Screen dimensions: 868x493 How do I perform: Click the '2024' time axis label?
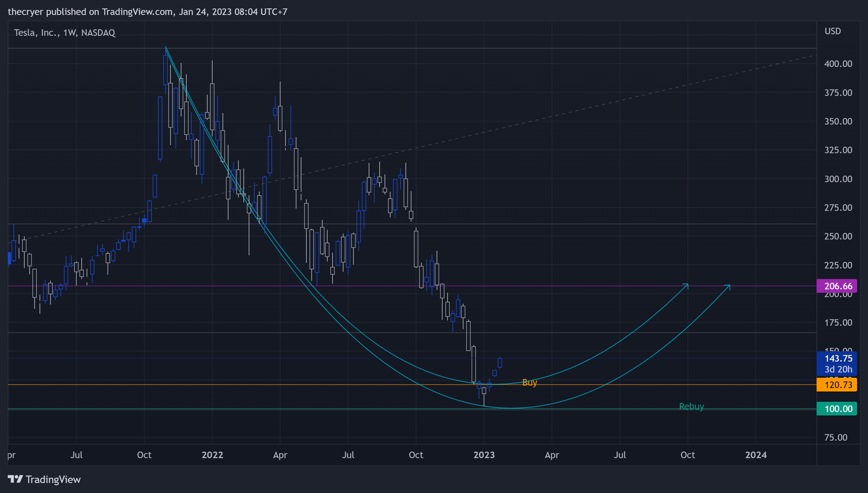[756, 455]
